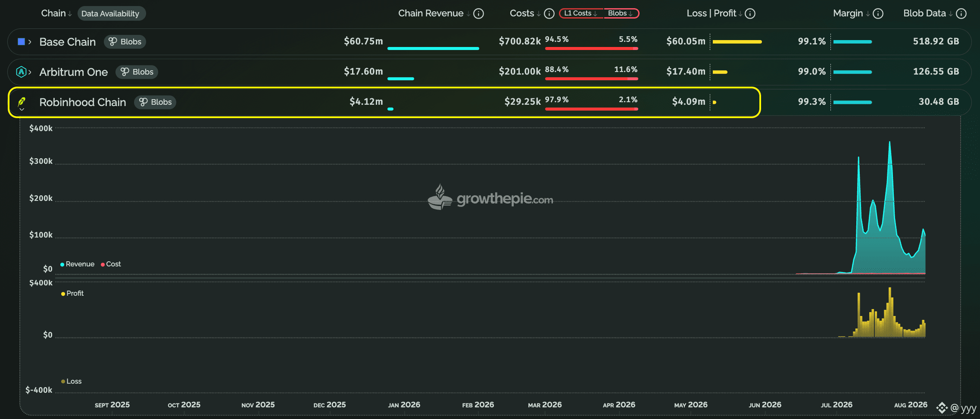Viewport: 980px width, 419px height.
Task: Click the tallest yellow profit bar
Action: pos(890,312)
